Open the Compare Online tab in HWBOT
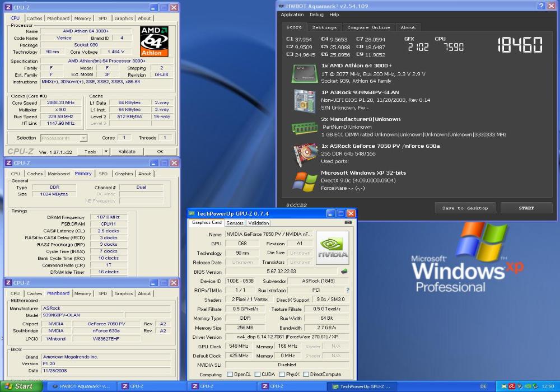The width and height of the screenshot is (560, 392). pyautogui.click(x=368, y=27)
